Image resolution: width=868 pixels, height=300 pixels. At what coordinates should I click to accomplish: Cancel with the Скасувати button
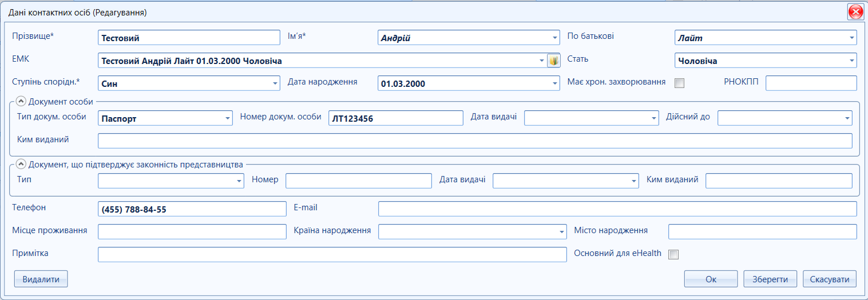click(x=830, y=279)
